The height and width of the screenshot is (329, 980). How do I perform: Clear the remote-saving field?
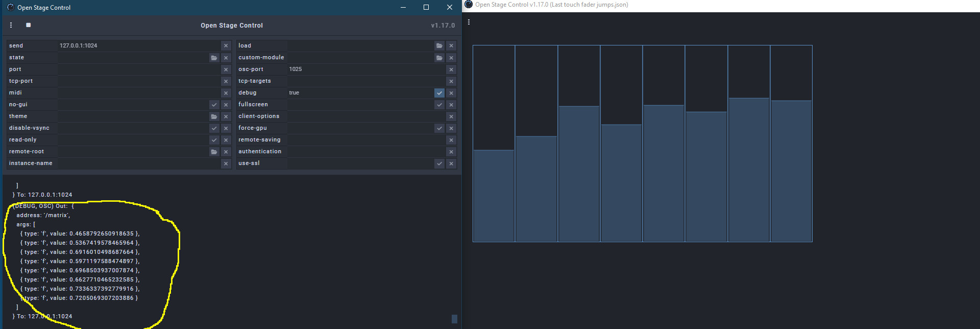(451, 140)
